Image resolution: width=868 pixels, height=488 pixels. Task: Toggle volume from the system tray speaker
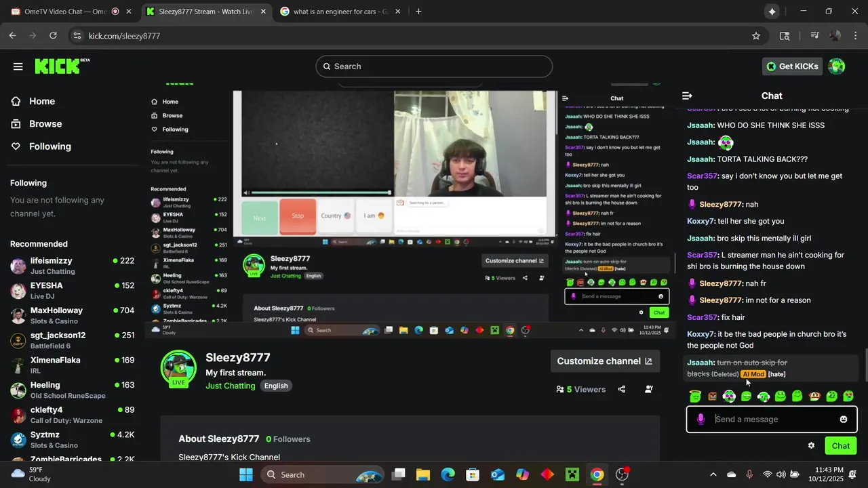pos(781,474)
